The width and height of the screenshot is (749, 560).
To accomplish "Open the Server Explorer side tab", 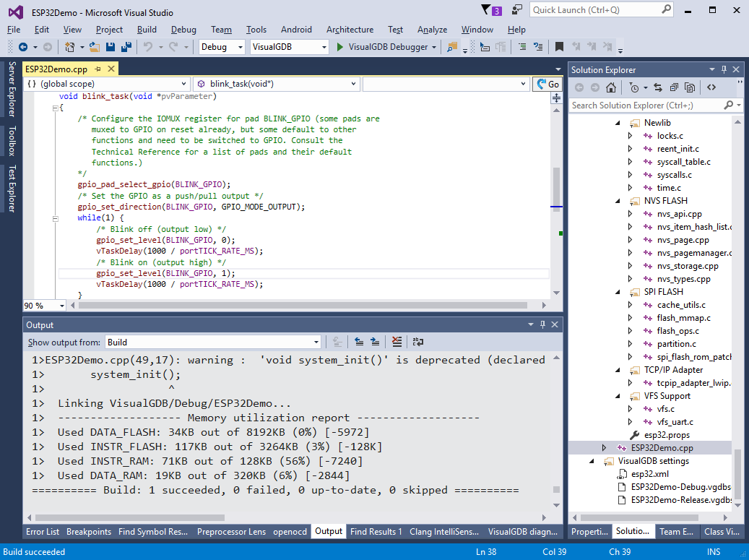I will (12, 89).
